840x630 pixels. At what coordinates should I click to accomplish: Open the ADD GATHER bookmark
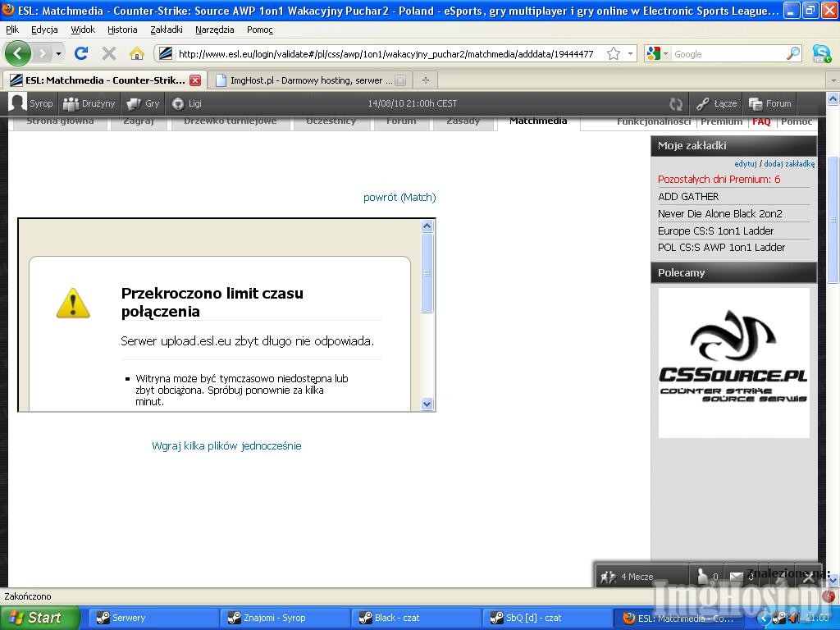click(x=688, y=197)
